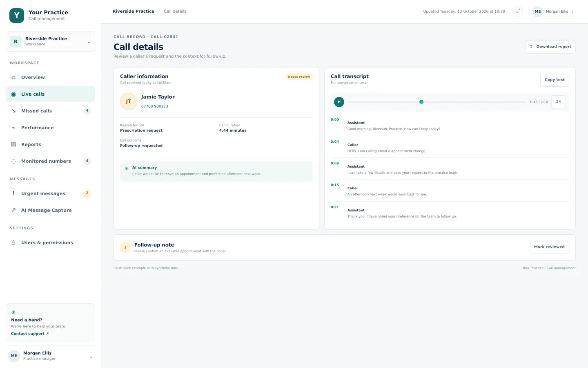This screenshot has width=588, height=368.
Task: Jump to transcript timestamp 0:04
Action: (335, 141)
